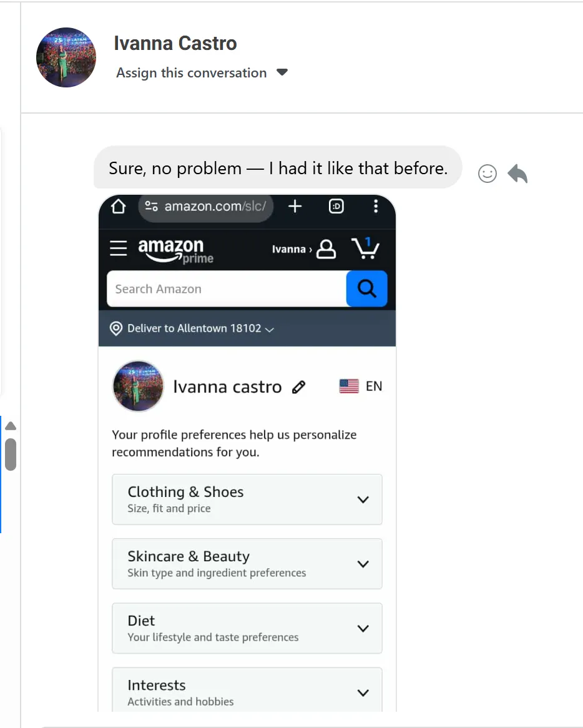Open the Ivanna account icon
583x728 pixels.
tap(326, 249)
